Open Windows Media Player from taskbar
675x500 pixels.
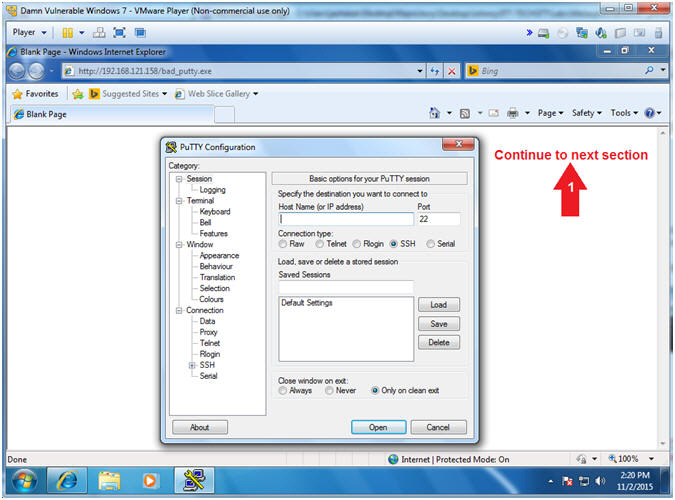point(150,481)
